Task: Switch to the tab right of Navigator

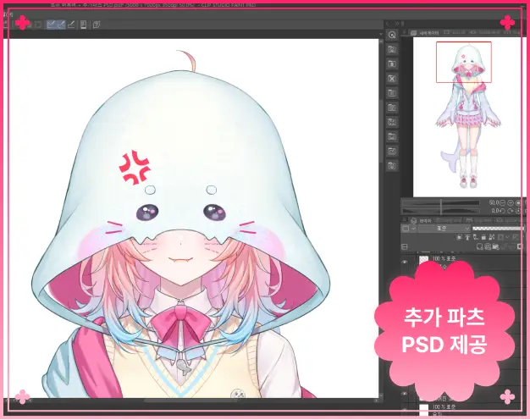Action: (454, 32)
